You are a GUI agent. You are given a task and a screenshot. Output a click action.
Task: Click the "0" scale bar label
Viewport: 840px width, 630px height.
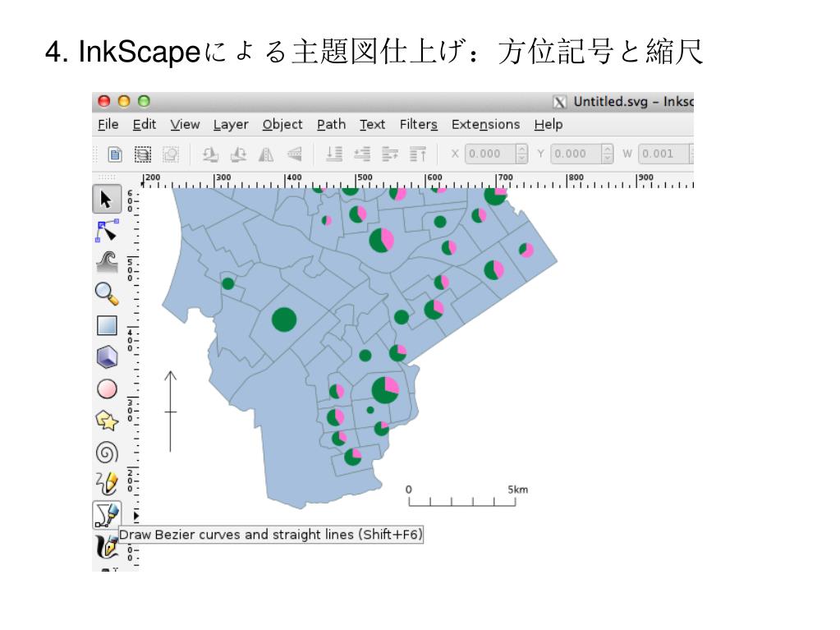coord(409,490)
